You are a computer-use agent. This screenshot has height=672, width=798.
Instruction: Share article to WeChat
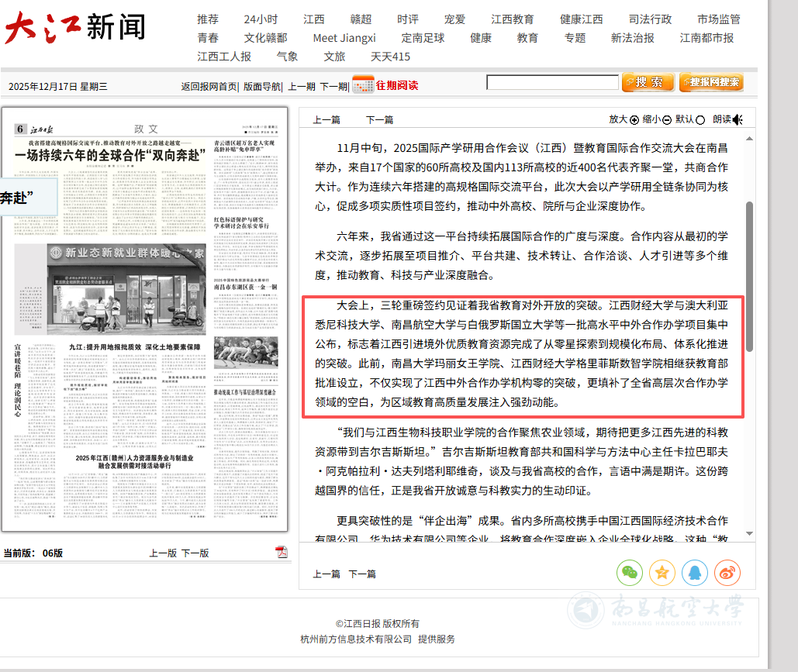tap(630, 573)
